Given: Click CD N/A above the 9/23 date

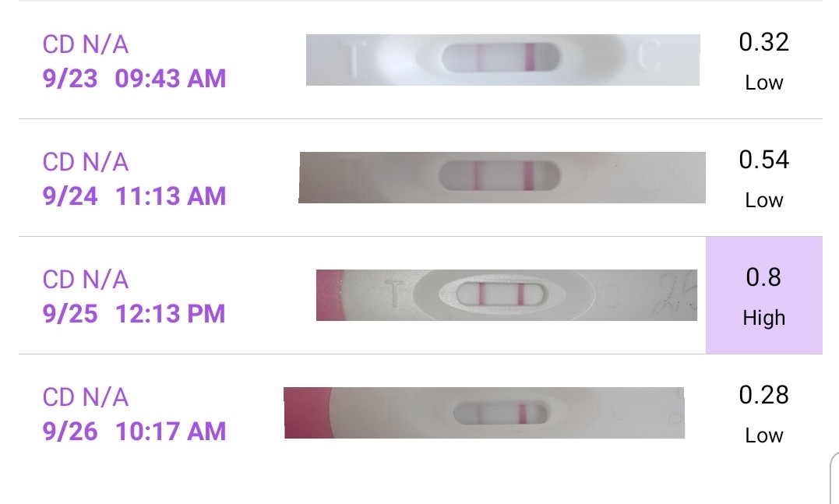Looking at the screenshot, I should coord(86,44).
